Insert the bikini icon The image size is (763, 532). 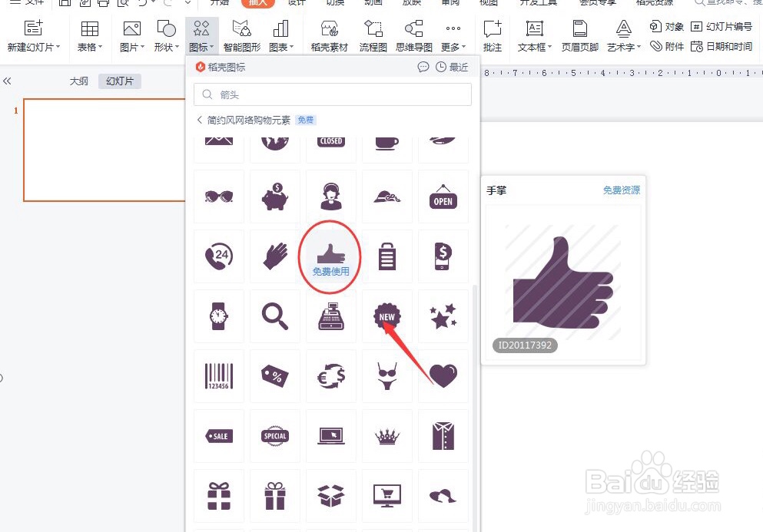[x=386, y=376]
